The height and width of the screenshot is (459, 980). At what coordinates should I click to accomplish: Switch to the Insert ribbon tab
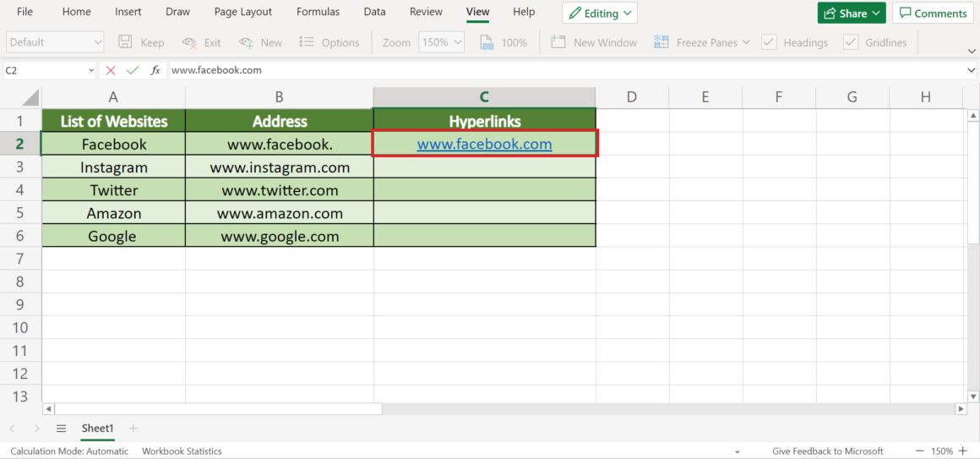coord(128,12)
